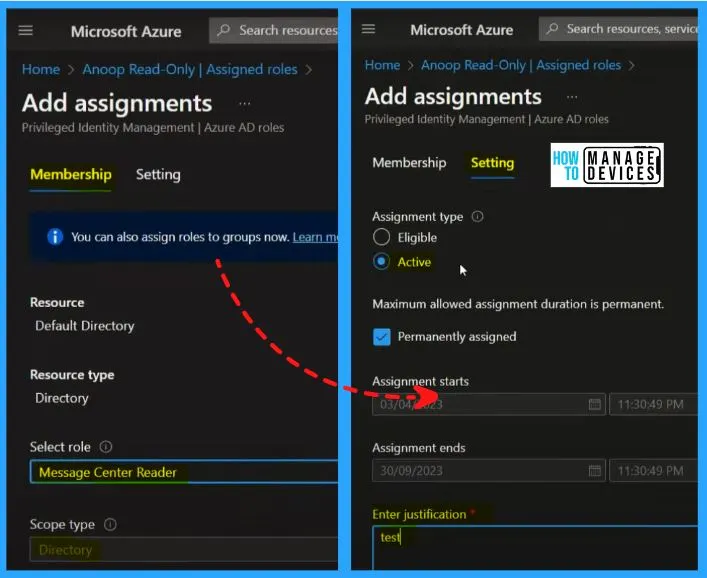
Task: Open calendar picker for Assignment starts date
Action: click(x=595, y=404)
